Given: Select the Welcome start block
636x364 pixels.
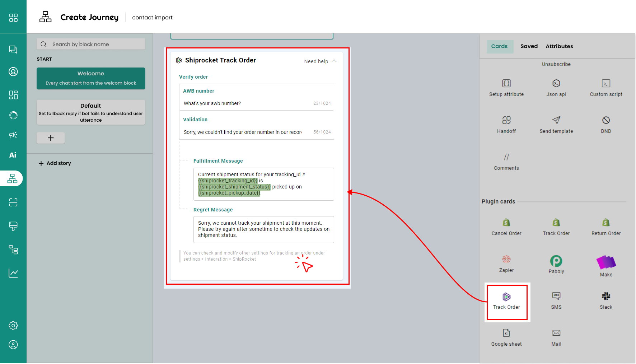Looking at the screenshot, I should tap(91, 78).
